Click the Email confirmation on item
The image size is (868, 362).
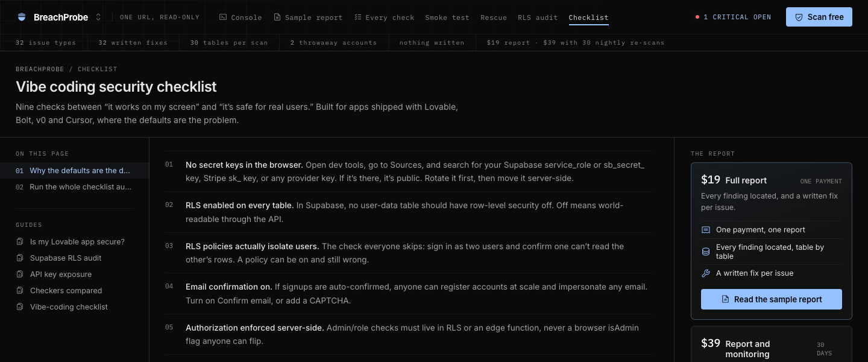point(409,294)
